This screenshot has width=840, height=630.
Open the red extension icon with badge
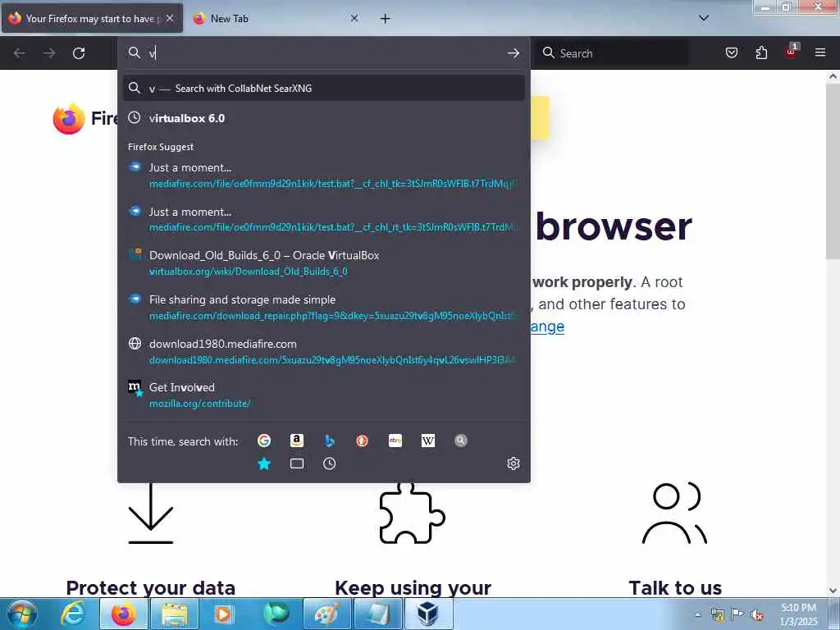point(792,52)
